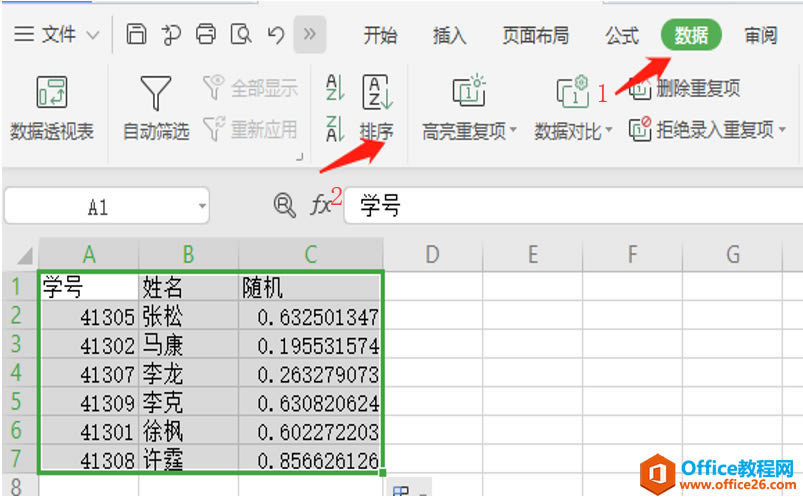Click the 数据对比 icon

(573, 91)
